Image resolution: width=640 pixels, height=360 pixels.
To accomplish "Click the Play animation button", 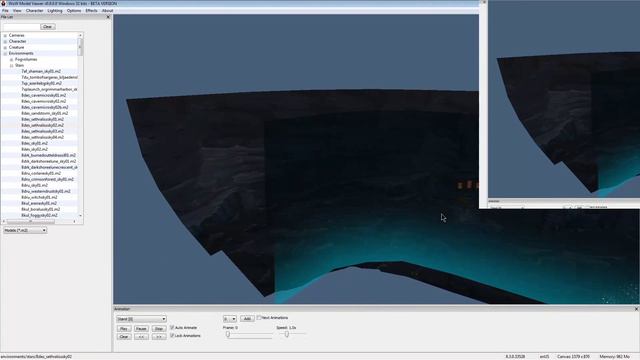I will tap(124, 329).
